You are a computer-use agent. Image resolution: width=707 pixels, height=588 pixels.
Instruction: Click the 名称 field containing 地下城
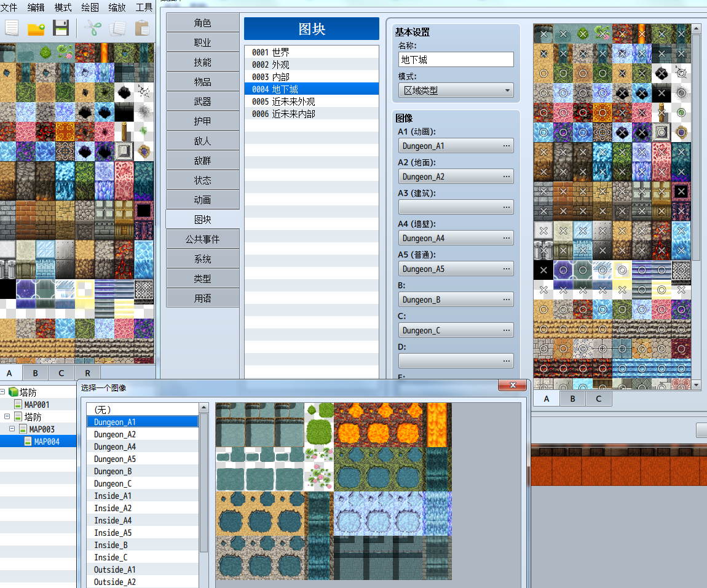tap(456, 60)
